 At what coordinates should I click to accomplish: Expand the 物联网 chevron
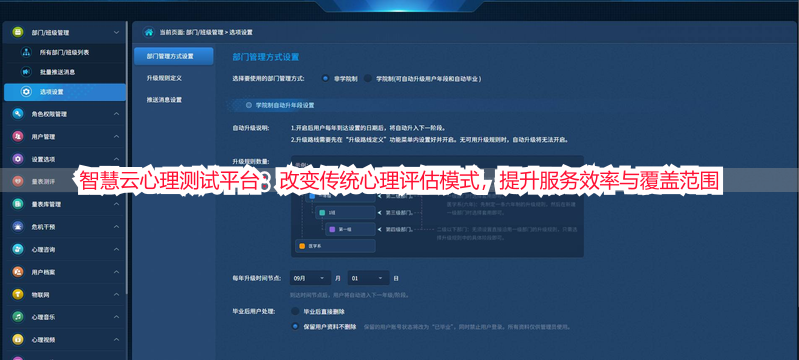click(116, 294)
